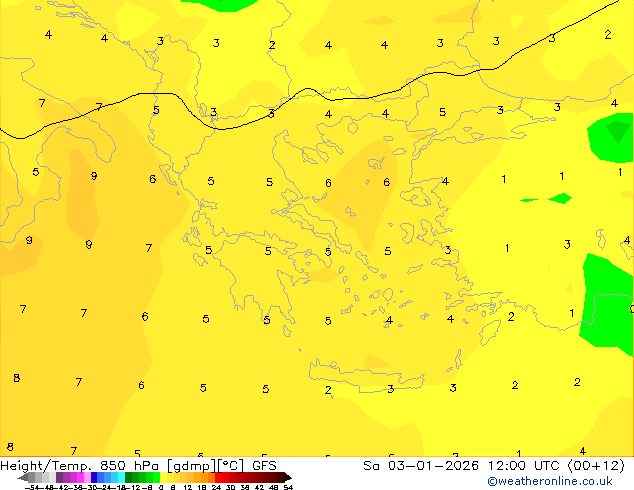Pick the bright yellow swatch above 0
The width and height of the screenshot is (634, 490).
click(163, 477)
